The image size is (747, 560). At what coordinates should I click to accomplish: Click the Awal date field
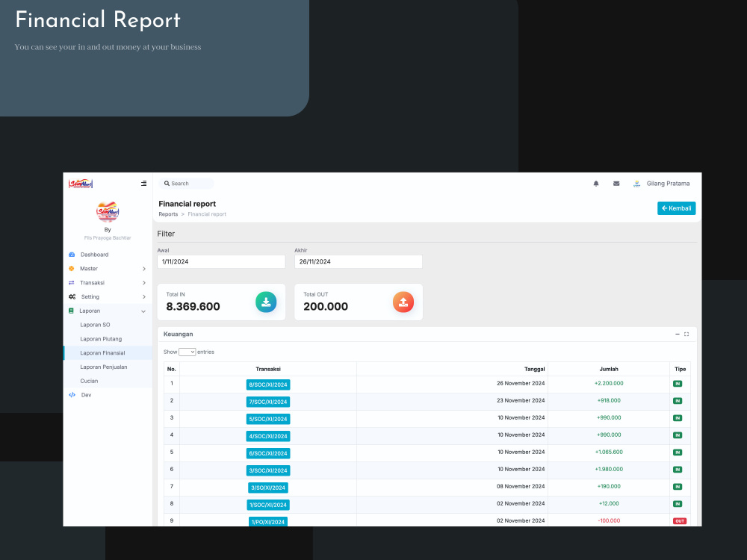(x=221, y=261)
